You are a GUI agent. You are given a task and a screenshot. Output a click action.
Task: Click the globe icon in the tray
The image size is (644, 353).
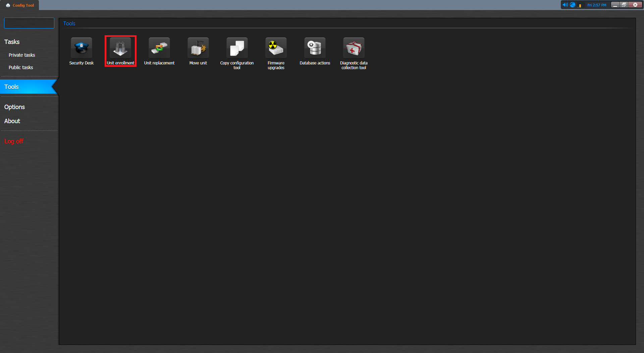coord(573,5)
